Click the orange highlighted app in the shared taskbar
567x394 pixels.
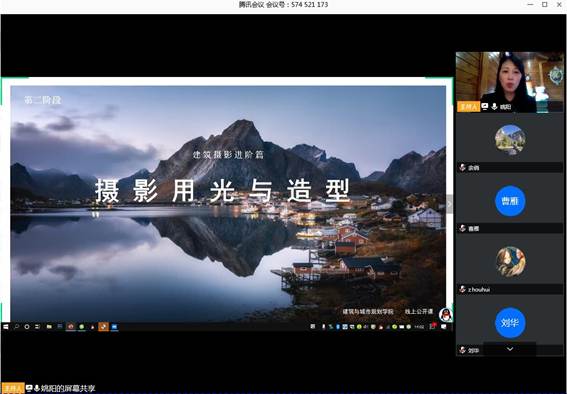pyautogui.click(x=103, y=327)
